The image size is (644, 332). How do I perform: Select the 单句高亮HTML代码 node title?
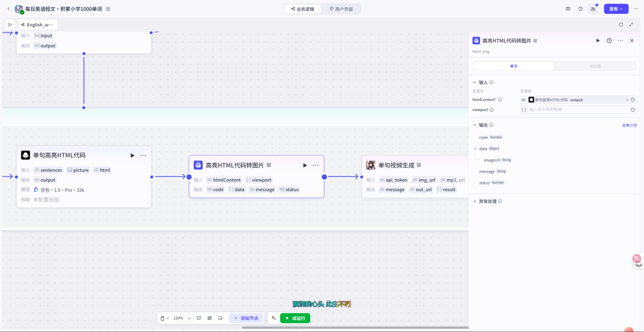[x=59, y=155]
